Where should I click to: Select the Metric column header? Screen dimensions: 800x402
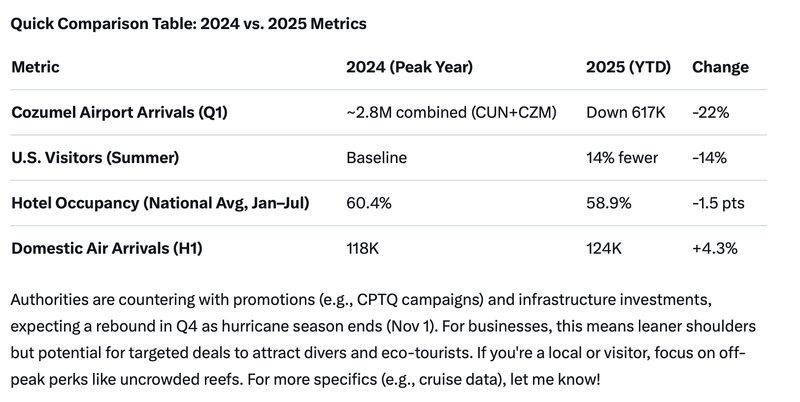[35, 67]
